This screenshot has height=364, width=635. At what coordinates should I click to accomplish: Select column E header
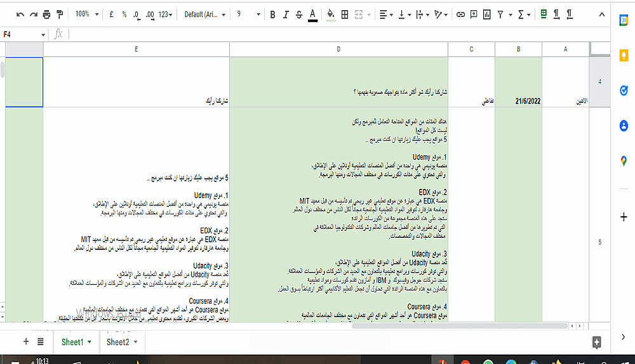pyautogui.click(x=136, y=49)
